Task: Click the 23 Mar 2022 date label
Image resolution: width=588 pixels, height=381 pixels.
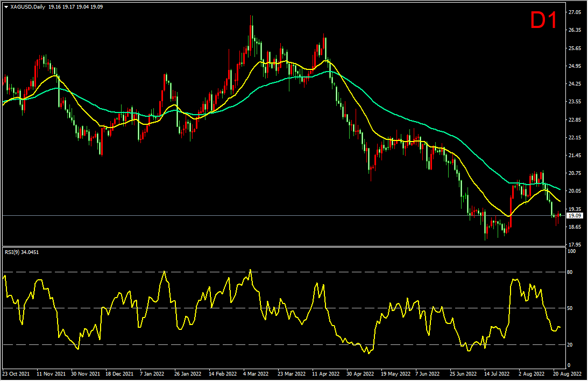Action: 292,374
